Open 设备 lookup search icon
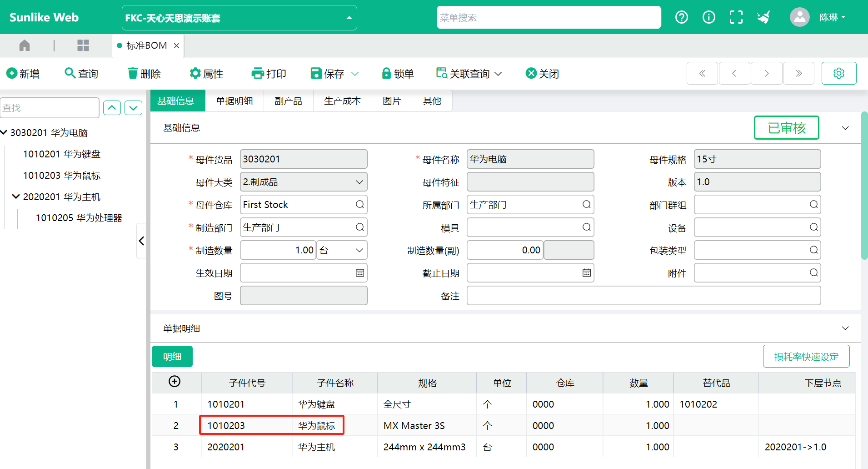868x469 pixels. (813, 227)
